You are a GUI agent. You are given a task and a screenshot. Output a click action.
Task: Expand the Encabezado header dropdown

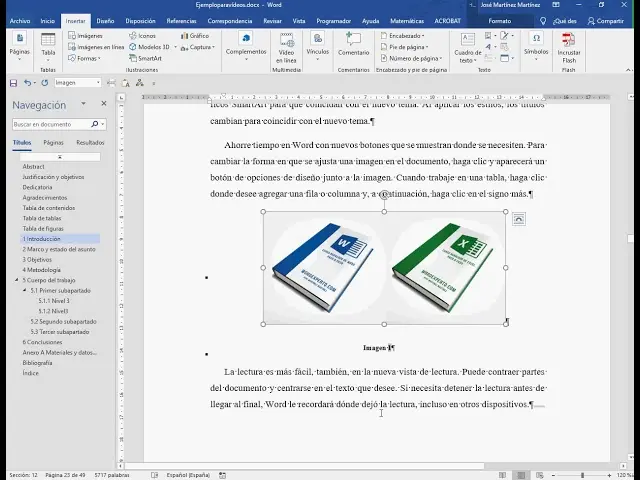tap(402, 36)
